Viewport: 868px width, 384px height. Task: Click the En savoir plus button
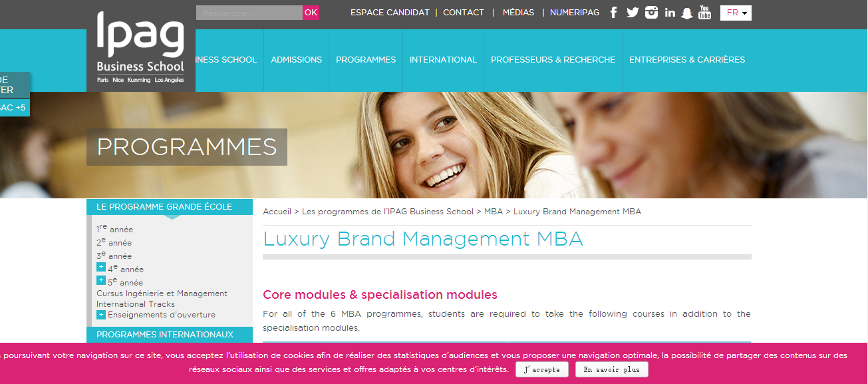pyautogui.click(x=611, y=370)
